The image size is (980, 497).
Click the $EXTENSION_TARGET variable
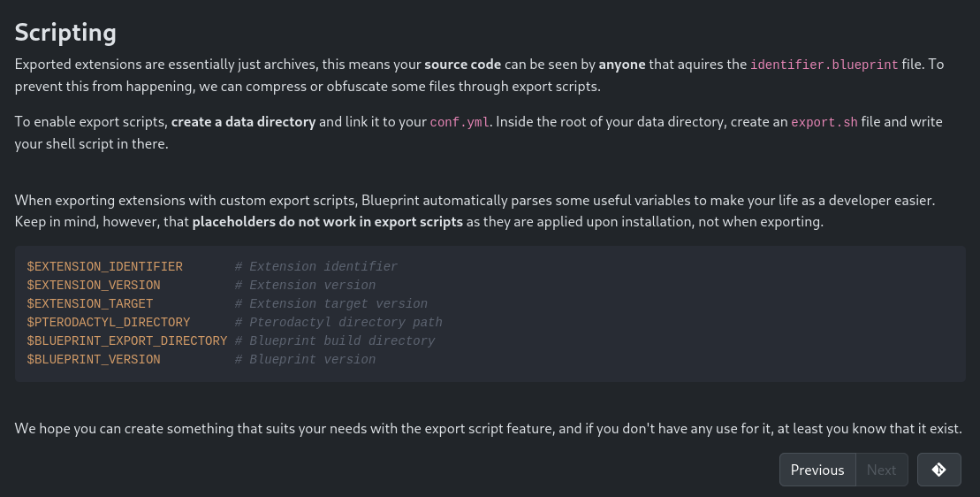pos(90,304)
